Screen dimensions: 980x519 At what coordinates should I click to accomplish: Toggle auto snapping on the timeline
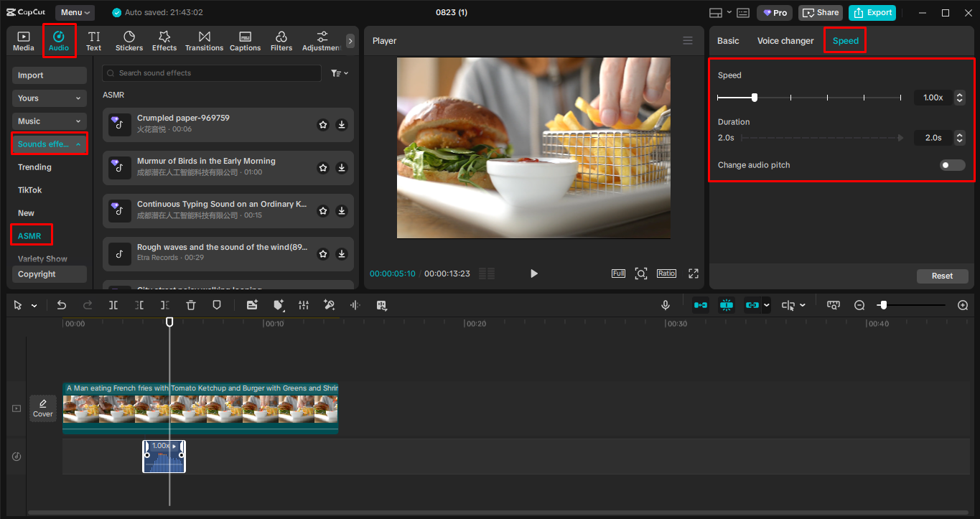(x=727, y=305)
